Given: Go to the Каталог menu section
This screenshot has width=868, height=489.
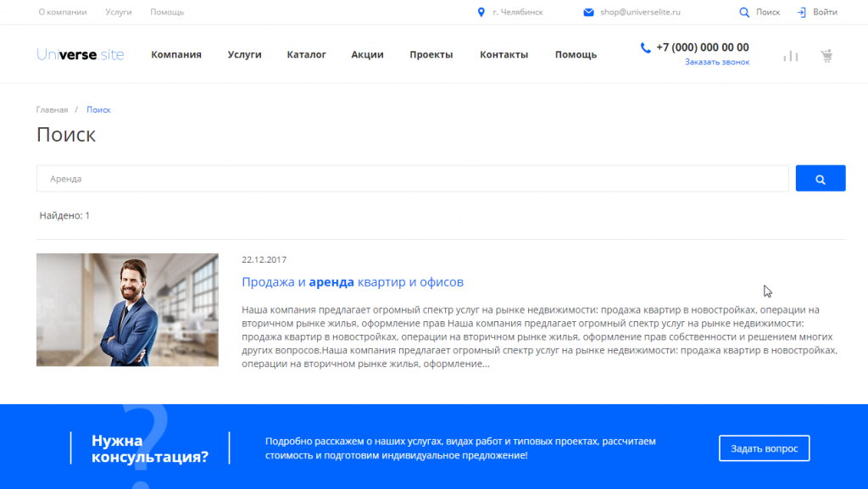Looking at the screenshot, I should 306,55.
